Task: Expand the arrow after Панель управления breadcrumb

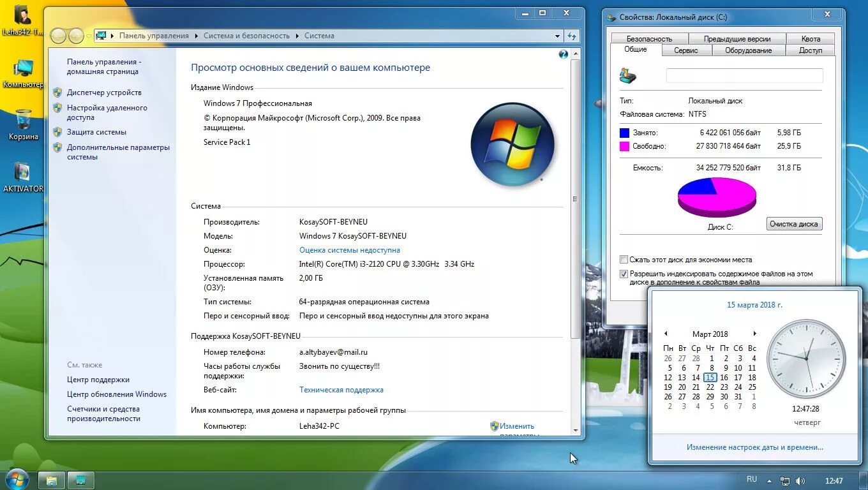Action: [196, 36]
